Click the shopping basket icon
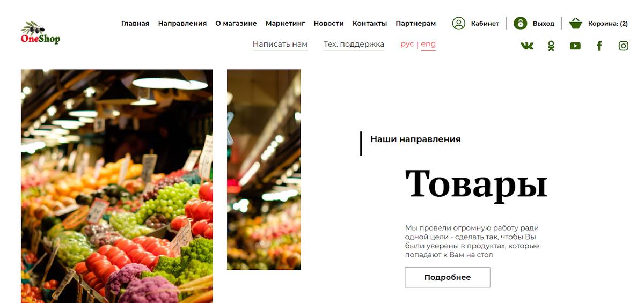644x303 pixels. pos(576,24)
